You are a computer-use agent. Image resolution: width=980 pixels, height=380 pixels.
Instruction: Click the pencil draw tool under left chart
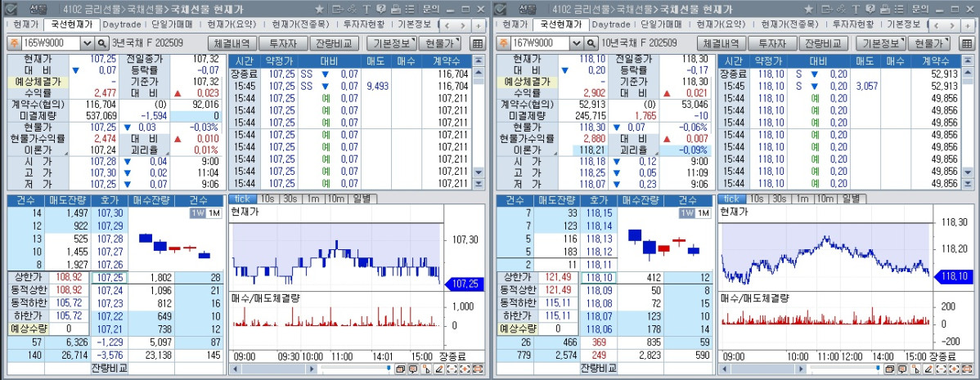tap(438, 369)
